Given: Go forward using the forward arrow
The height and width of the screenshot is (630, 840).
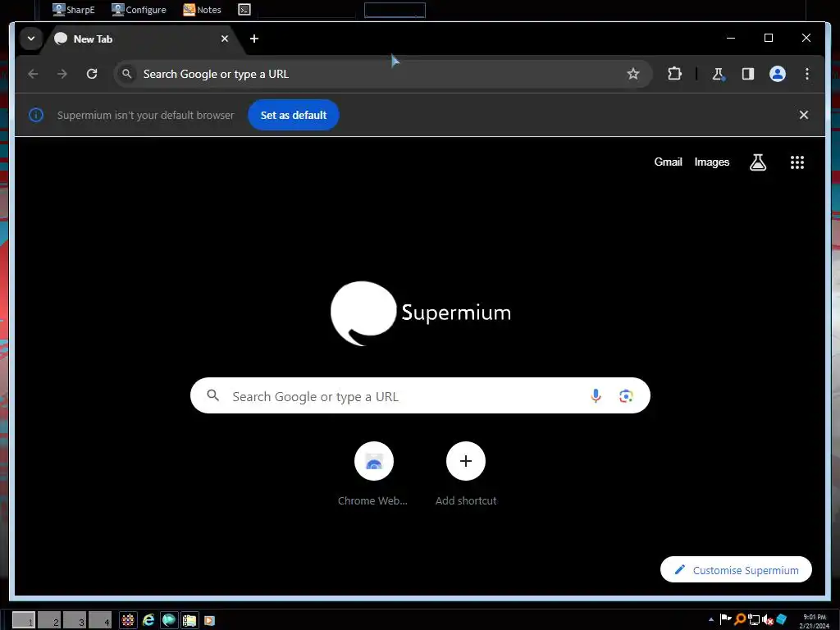Looking at the screenshot, I should [x=62, y=74].
